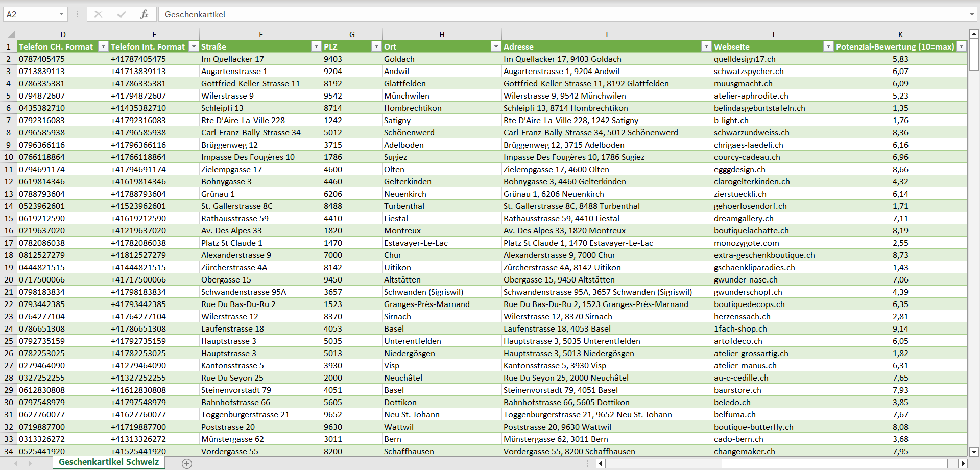The height and width of the screenshot is (470, 980).
Task: Open filter dropdown for Ort column
Action: coord(495,46)
